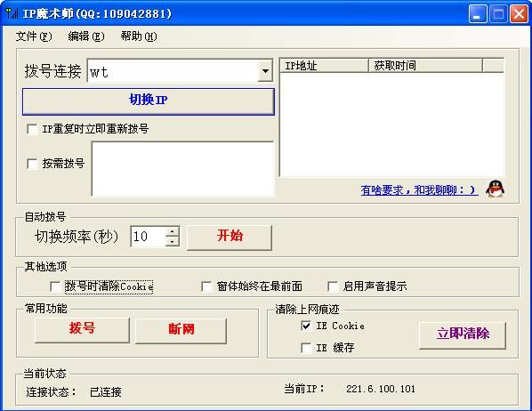Expand the 拨号连接 dropdown arrow
The height and width of the screenshot is (411, 532).
265,71
